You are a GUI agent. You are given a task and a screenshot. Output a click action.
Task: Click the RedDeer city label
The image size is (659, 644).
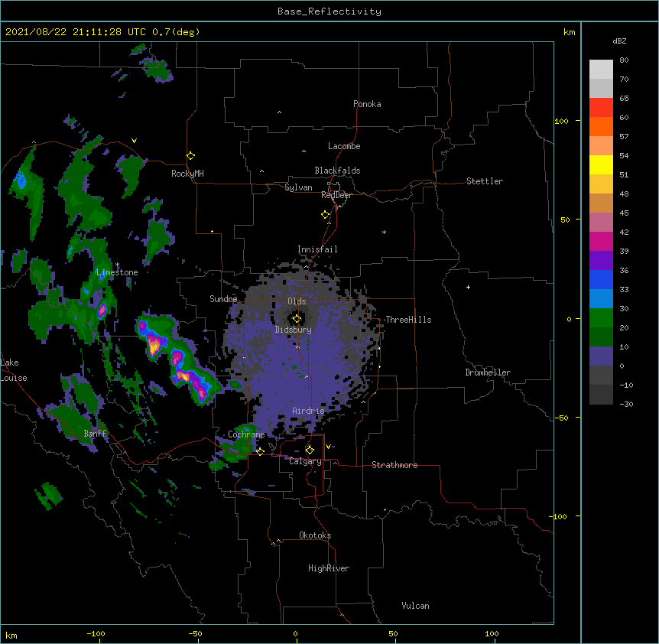pos(336,195)
